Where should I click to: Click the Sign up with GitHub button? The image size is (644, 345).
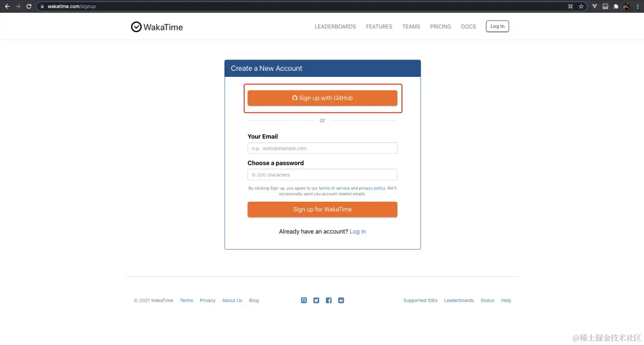(322, 98)
